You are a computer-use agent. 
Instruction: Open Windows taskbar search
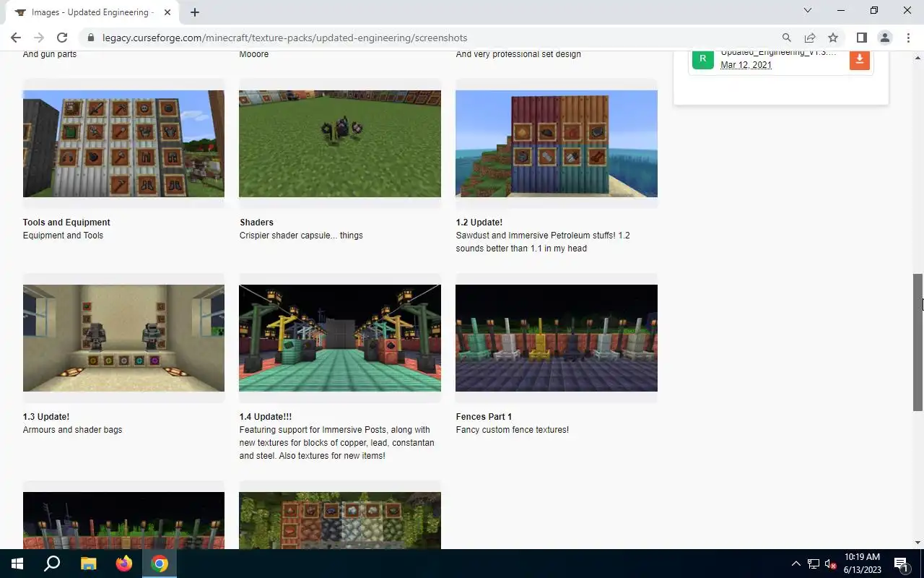52,564
